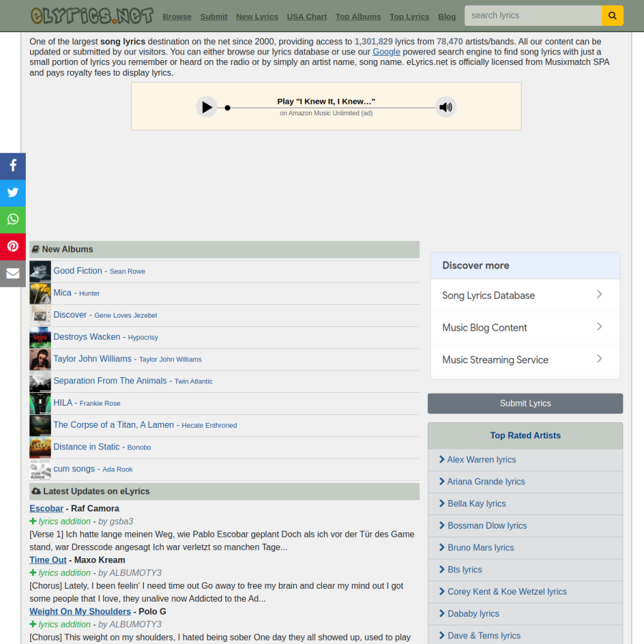Viewport: 644px width, 644px height.
Task: Open Discover album cover thumbnail
Action: coord(40,316)
